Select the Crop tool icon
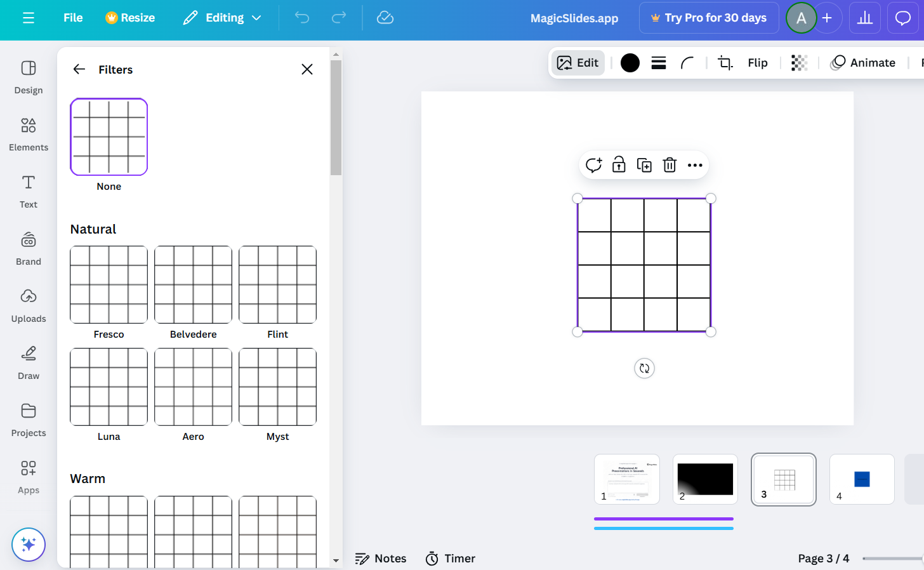Screen dimensions: 924x570 point(725,63)
